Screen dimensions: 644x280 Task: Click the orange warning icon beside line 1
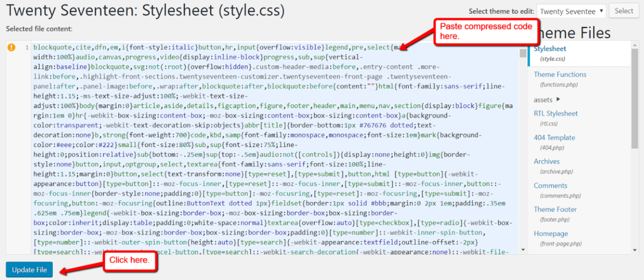pyautogui.click(x=11, y=48)
